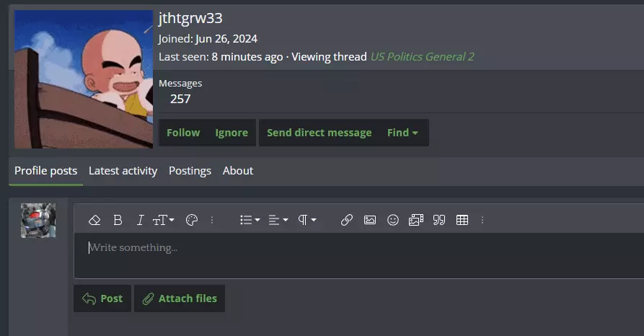
Task: Open the text color palette
Action: pos(192,220)
